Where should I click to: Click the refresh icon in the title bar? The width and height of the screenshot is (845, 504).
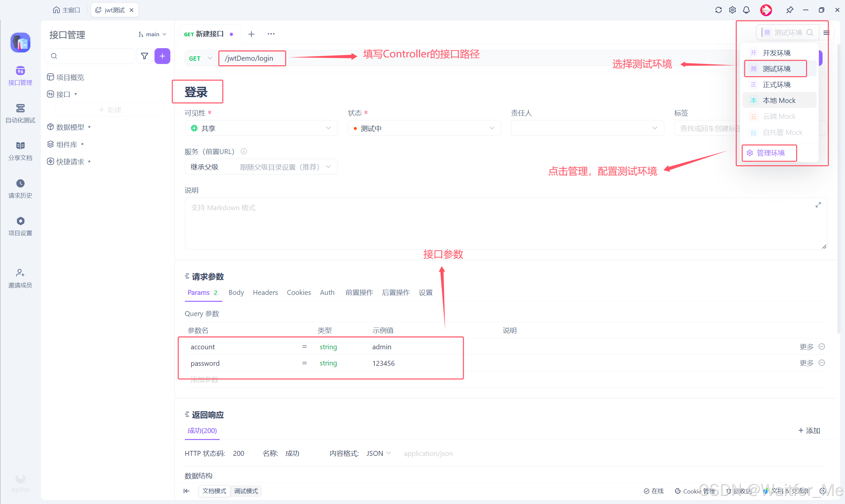click(x=718, y=10)
